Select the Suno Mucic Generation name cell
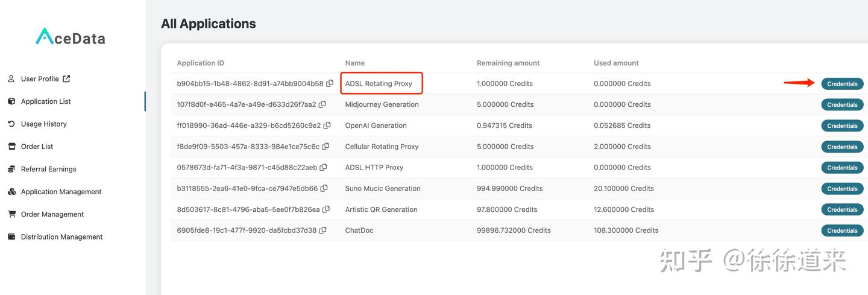868x295 pixels. (x=383, y=188)
